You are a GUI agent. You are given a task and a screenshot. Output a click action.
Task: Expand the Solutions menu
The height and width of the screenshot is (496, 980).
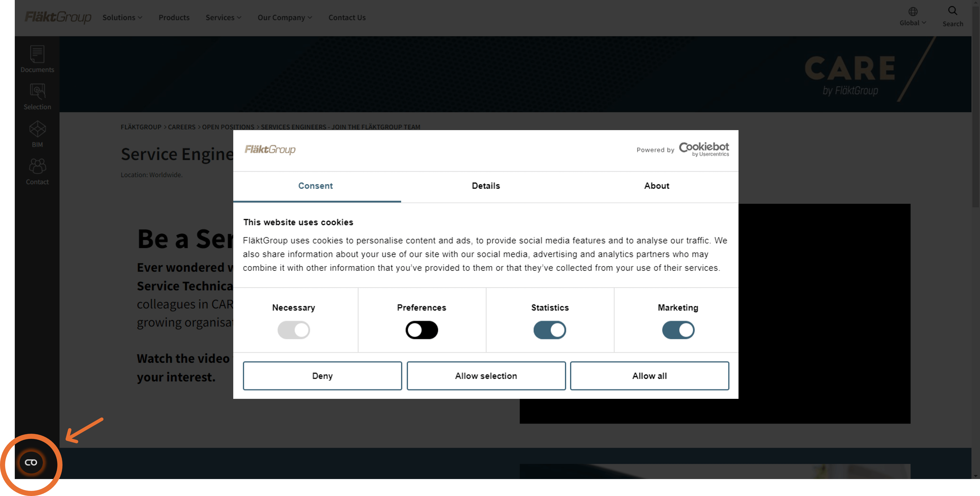pyautogui.click(x=122, y=17)
